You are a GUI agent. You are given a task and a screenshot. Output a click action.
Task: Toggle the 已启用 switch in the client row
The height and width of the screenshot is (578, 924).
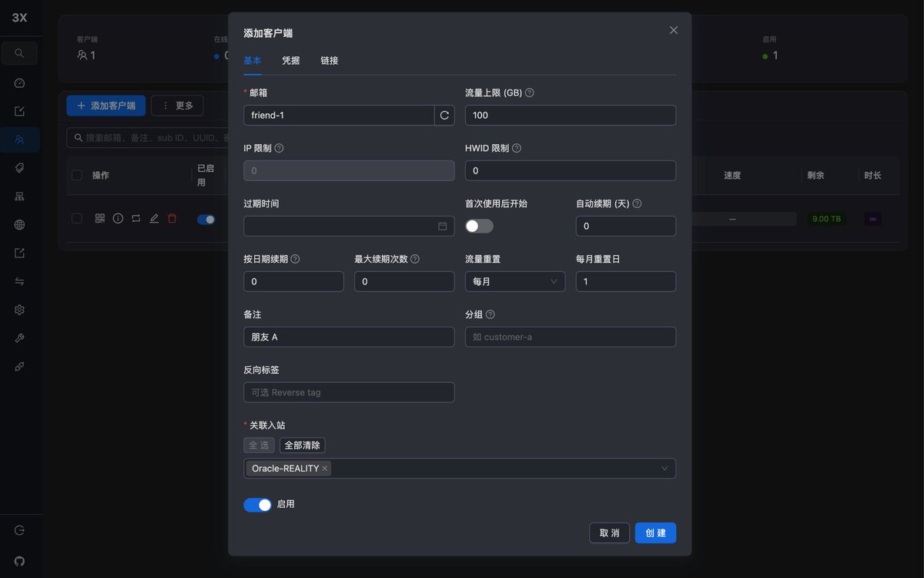click(x=206, y=220)
